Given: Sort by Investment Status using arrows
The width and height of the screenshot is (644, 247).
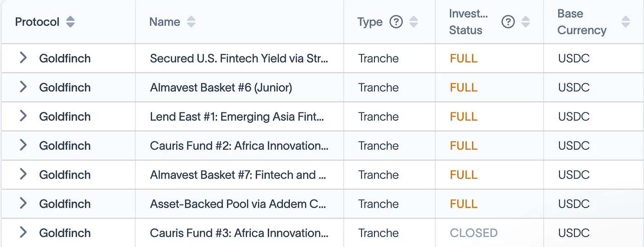Looking at the screenshot, I should coord(525,22).
